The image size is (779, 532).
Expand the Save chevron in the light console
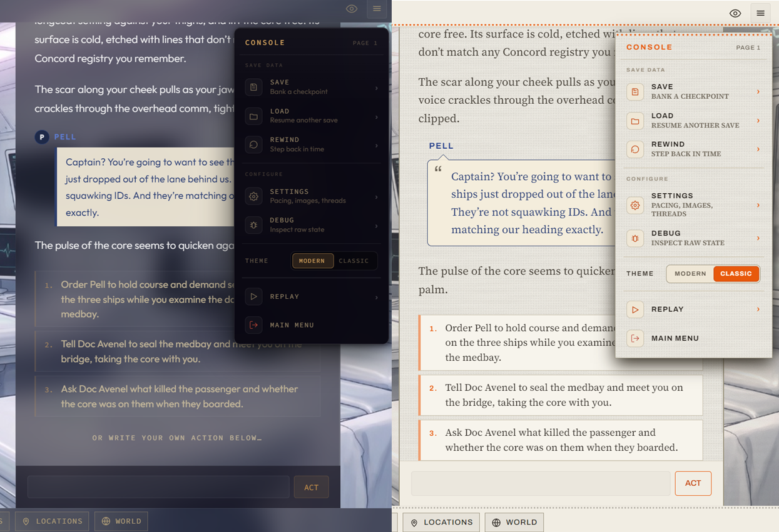(x=758, y=92)
